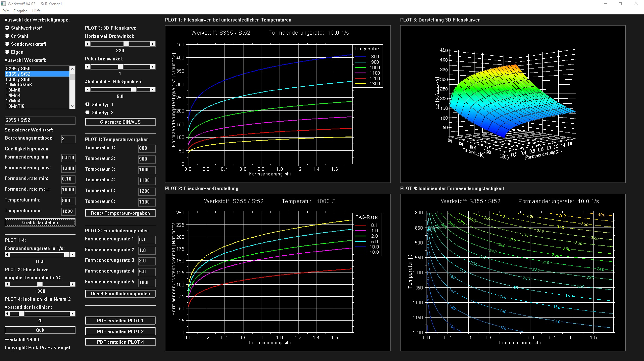This screenshot has height=361, width=644.
Task: Enable Gittertyp 2 option
Action: pyautogui.click(x=87, y=112)
